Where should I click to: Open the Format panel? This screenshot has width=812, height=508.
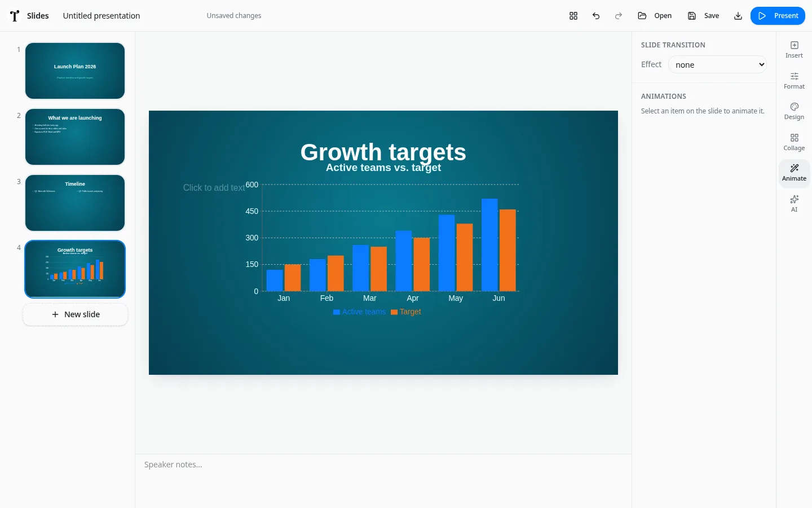click(x=794, y=81)
